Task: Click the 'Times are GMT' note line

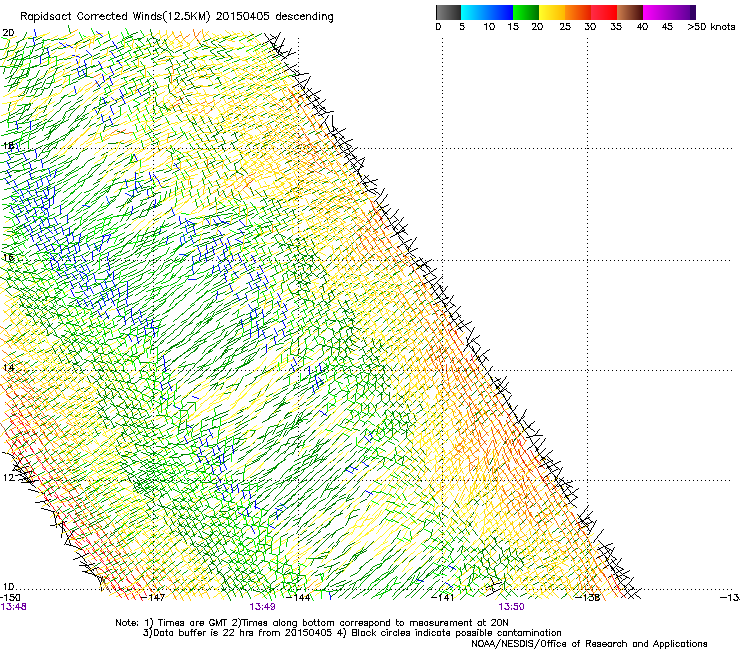Action: [312, 623]
